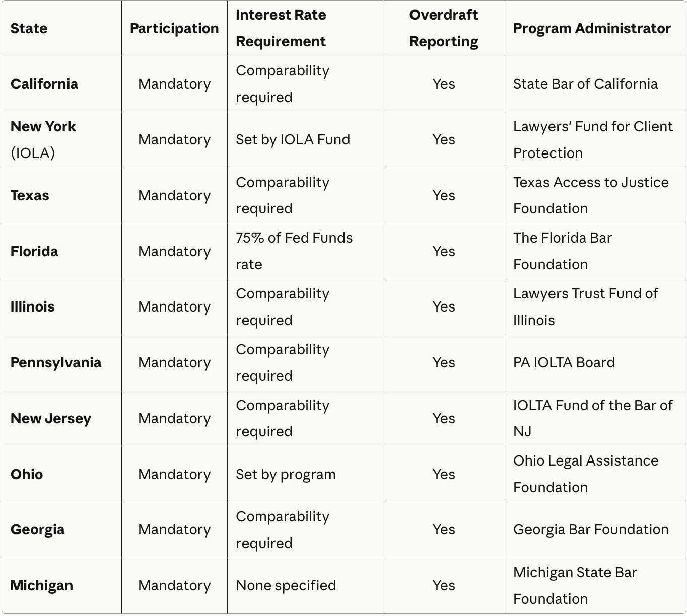Select the Overdraft Reporting column header
The height and width of the screenshot is (616, 687).
point(444,28)
